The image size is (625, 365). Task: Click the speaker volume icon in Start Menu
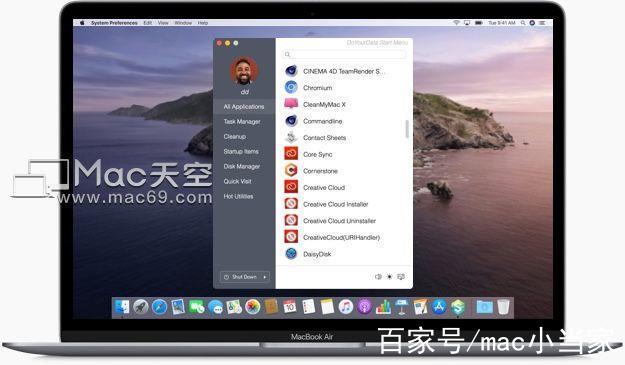tap(378, 277)
